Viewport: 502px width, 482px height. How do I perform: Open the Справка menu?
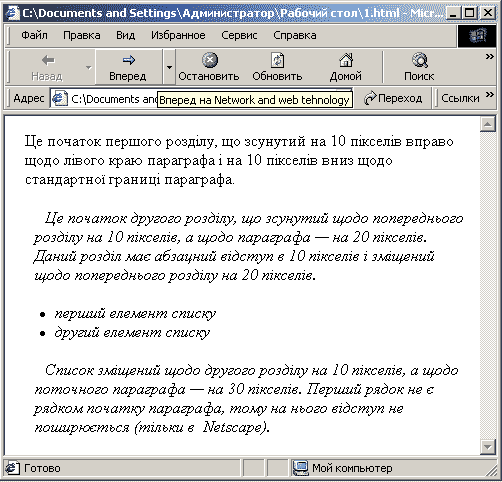tap(295, 35)
